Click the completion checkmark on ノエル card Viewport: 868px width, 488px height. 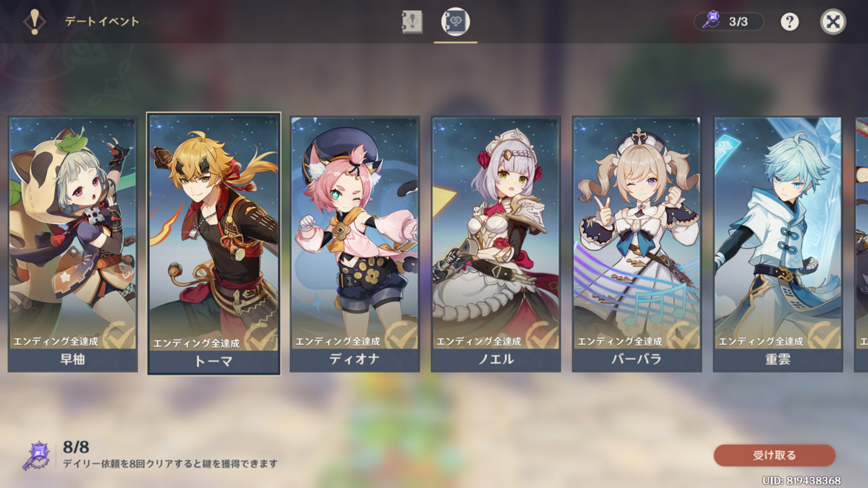[x=541, y=335]
